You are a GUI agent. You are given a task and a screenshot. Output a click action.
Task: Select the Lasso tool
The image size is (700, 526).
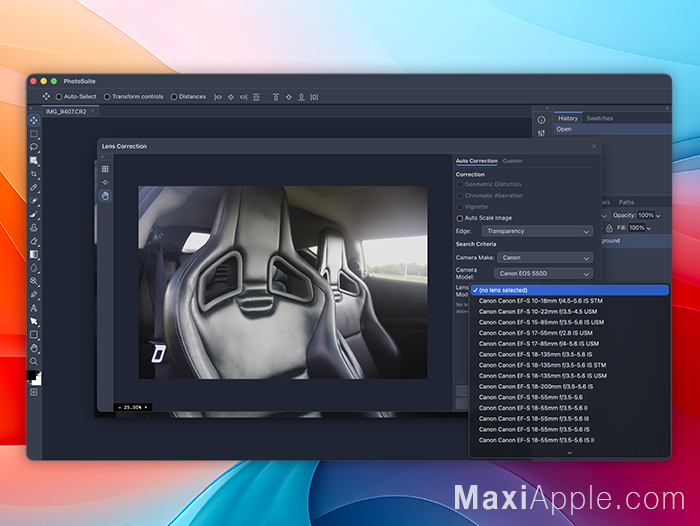pos(34,147)
